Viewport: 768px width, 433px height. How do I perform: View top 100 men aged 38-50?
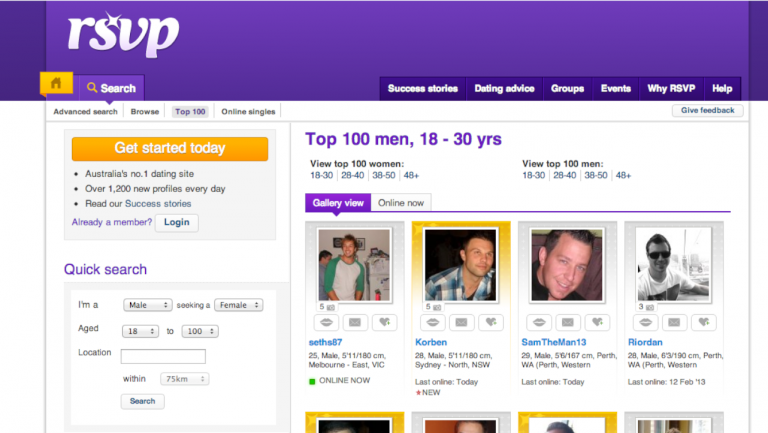click(x=596, y=175)
